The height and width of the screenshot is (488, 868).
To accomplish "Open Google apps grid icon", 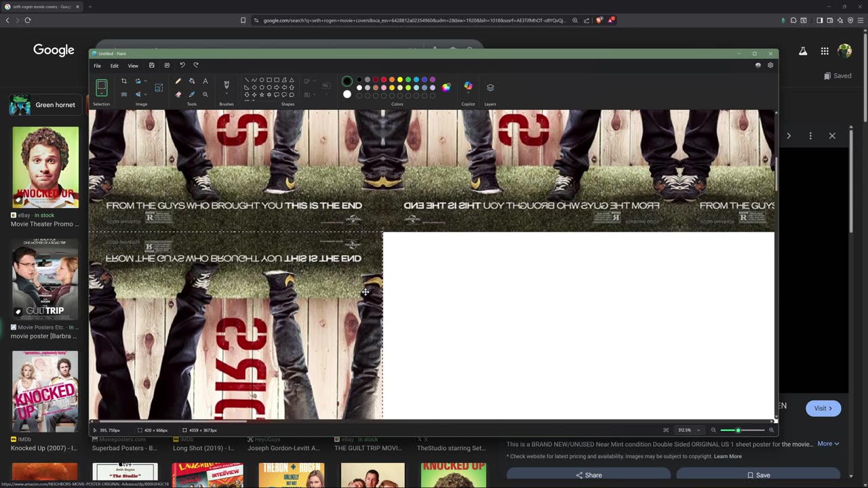I will click(x=825, y=51).
